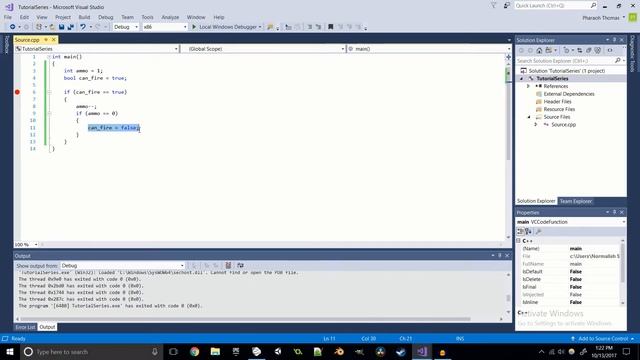
Task: Open the main() member dropdown
Action: pyautogui.click(x=429, y=49)
